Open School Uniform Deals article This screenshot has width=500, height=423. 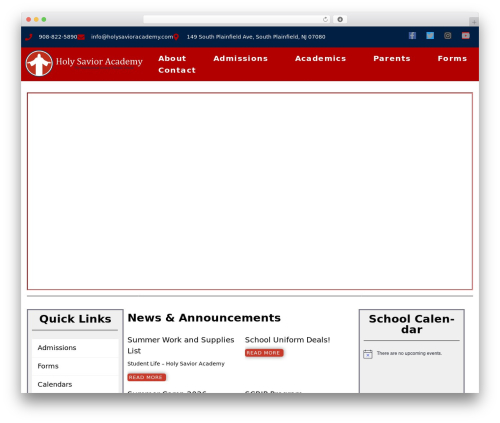(x=287, y=340)
